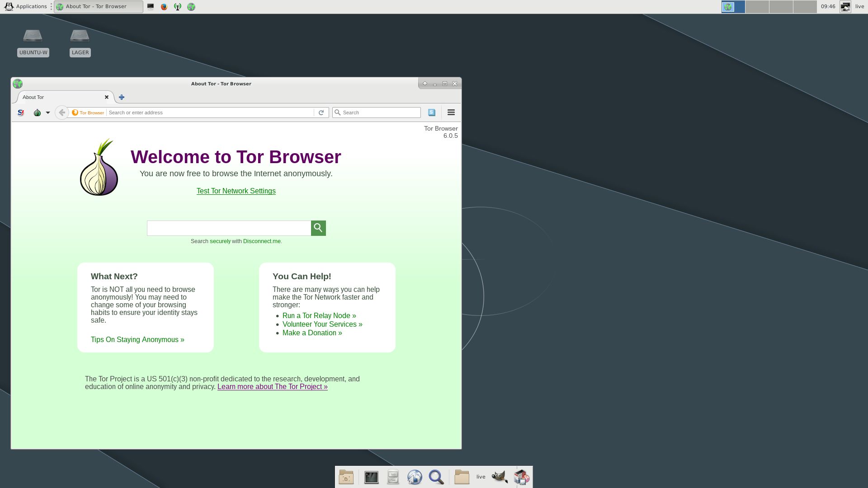Click the green search button on the About Tor page
868x488 pixels.
click(318, 228)
